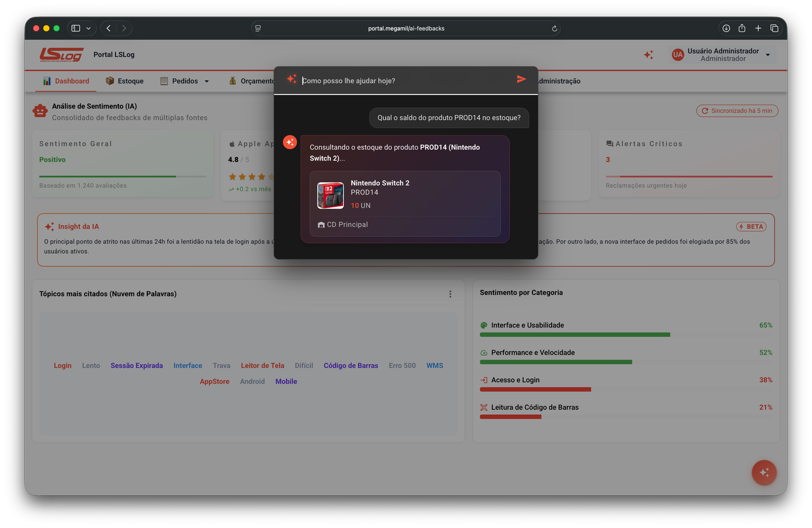
Task: Click the comments icon beside Alertas Críticos
Action: pyautogui.click(x=609, y=143)
